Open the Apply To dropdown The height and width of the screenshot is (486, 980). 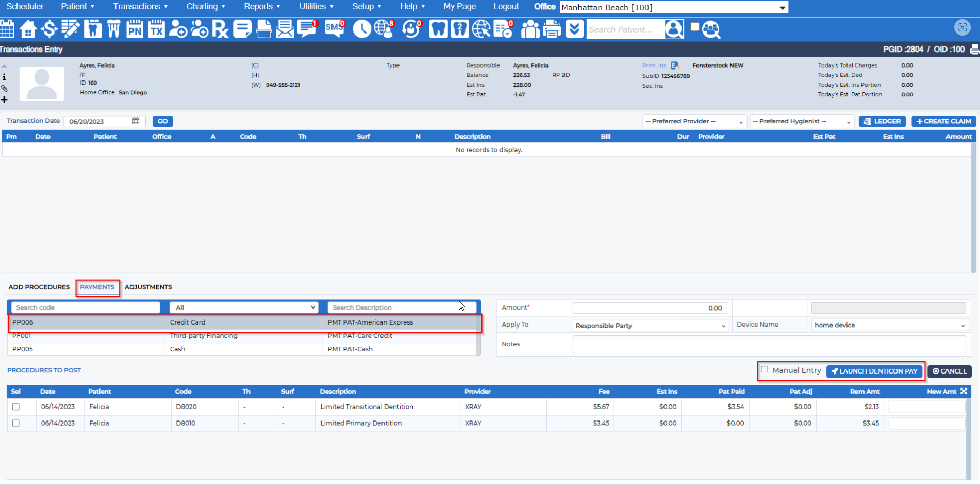tap(650, 325)
